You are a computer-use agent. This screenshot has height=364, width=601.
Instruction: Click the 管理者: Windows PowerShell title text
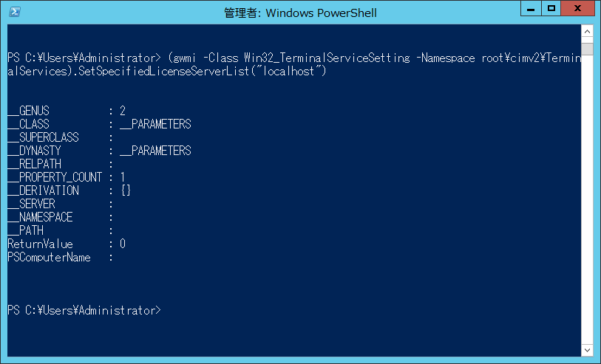300,13
